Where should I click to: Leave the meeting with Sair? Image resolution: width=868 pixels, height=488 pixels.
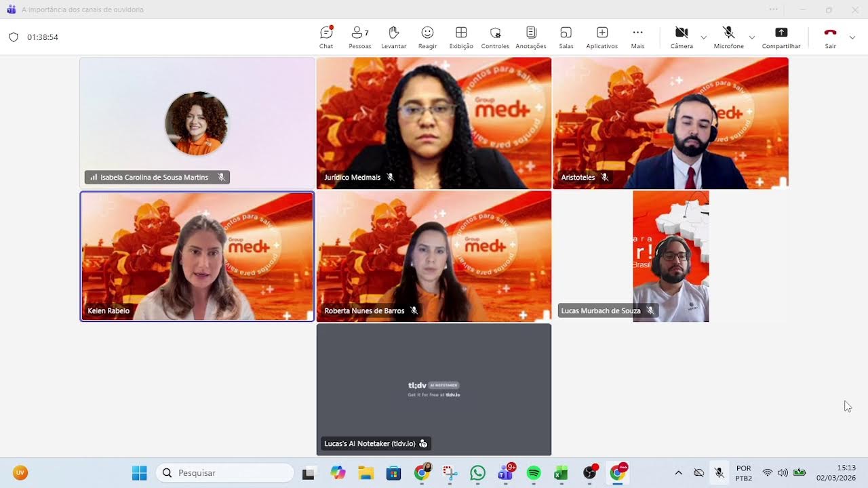[830, 37]
